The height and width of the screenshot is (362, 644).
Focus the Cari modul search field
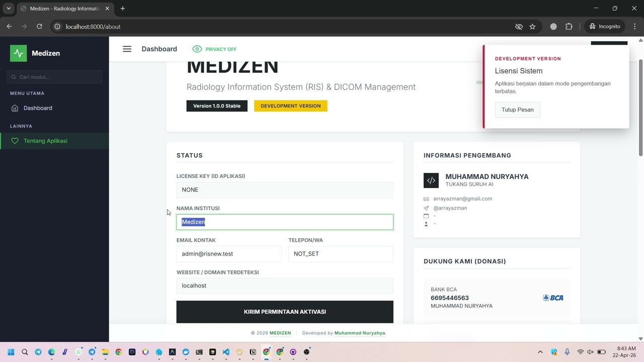pos(54,77)
